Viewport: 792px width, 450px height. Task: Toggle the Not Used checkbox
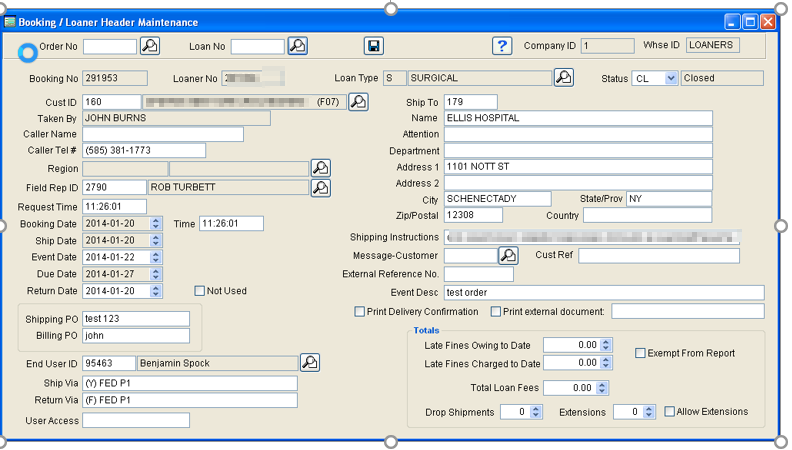(x=200, y=291)
